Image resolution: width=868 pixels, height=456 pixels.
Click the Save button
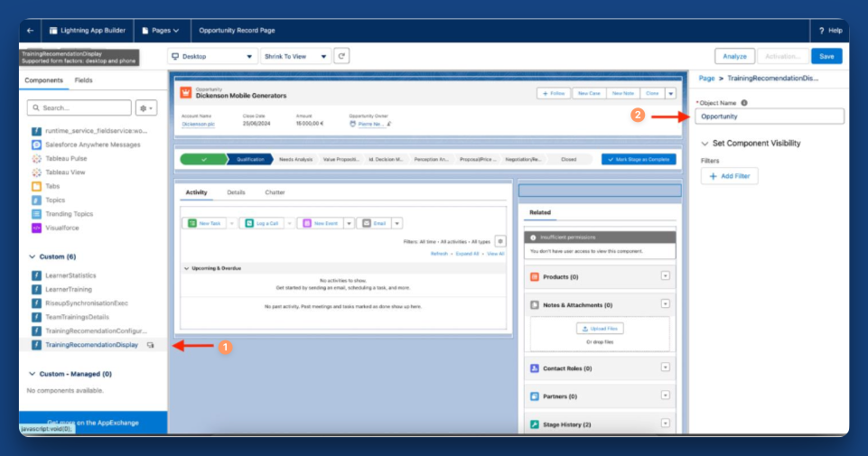(826, 57)
